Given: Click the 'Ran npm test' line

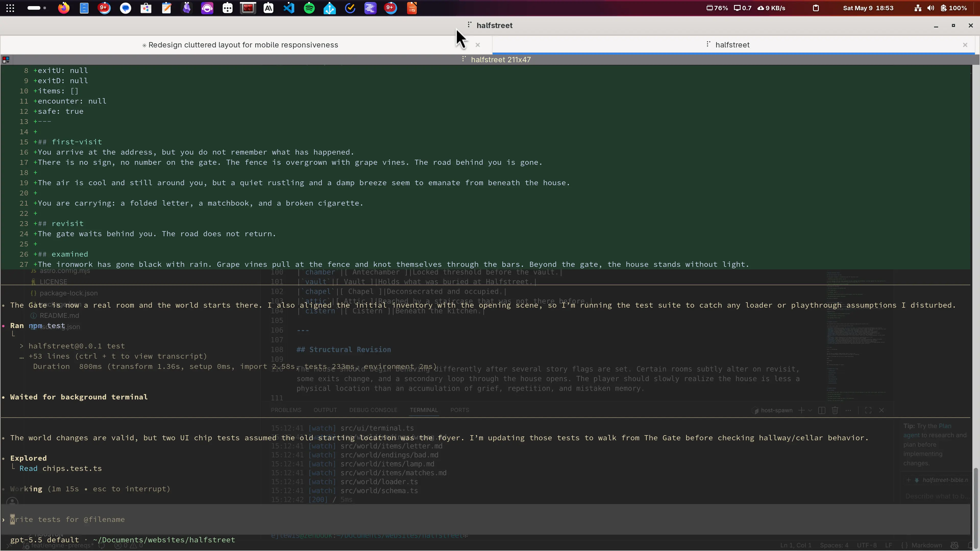Looking at the screenshot, I should pyautogui.click(x=37, y=325).
